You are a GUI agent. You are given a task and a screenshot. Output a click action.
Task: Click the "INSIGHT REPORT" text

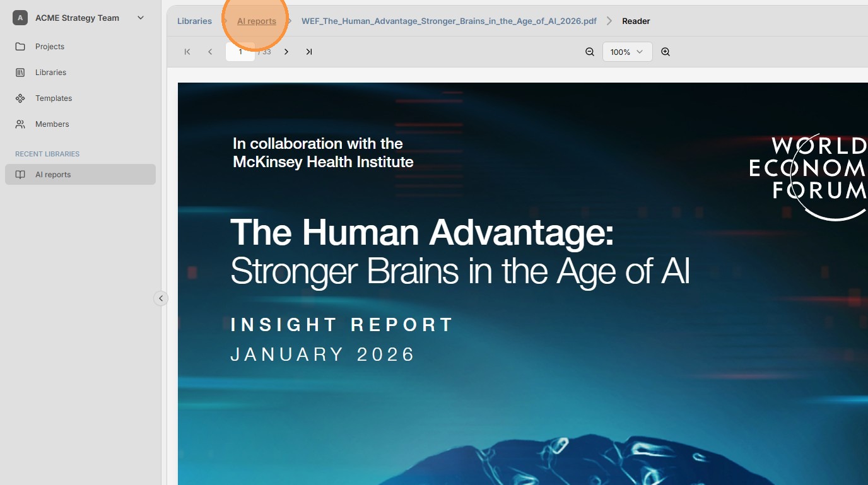coord(342,325)
